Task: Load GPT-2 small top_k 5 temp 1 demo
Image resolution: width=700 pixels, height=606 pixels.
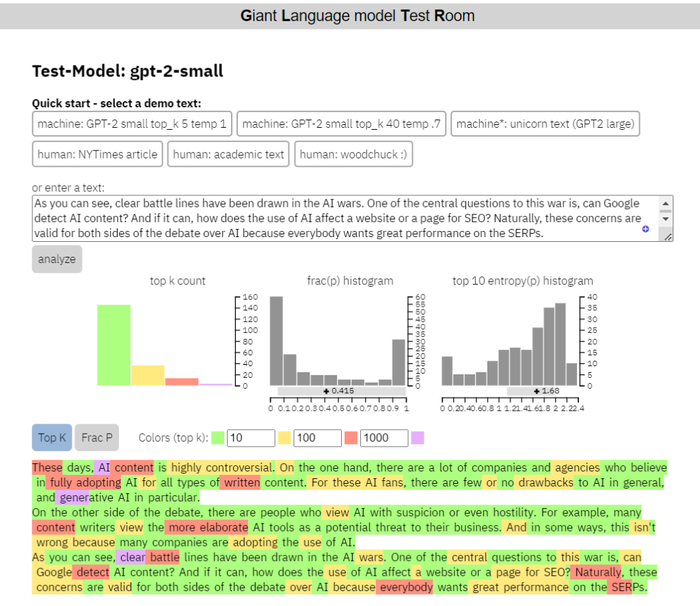Action: pyautogui.click(x=131, y=124)
